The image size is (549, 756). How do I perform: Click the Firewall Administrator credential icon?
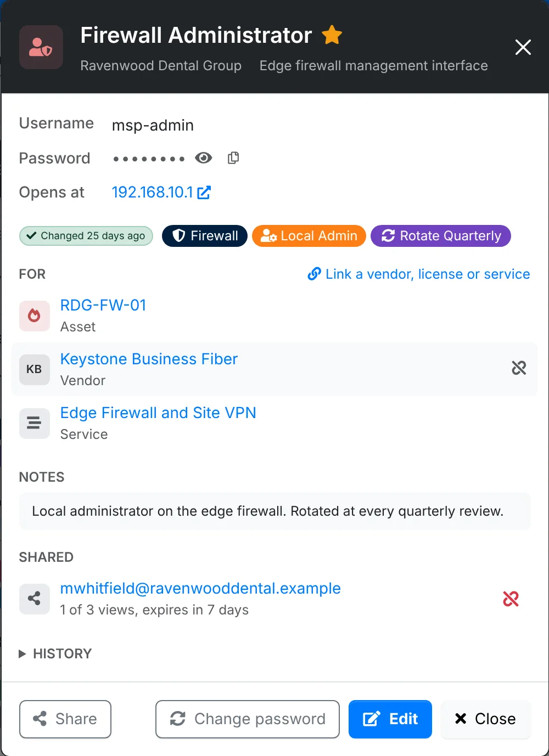[x=41, y=47]
